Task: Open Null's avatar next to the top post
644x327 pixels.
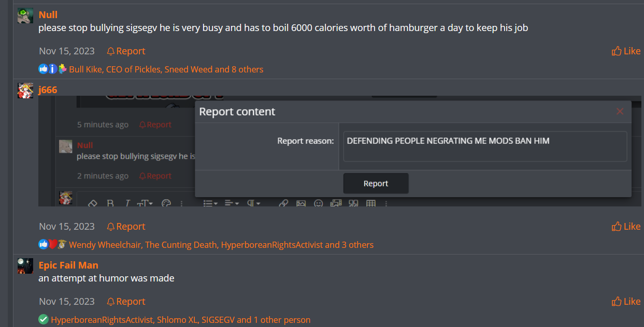Action: click(25, 16)
